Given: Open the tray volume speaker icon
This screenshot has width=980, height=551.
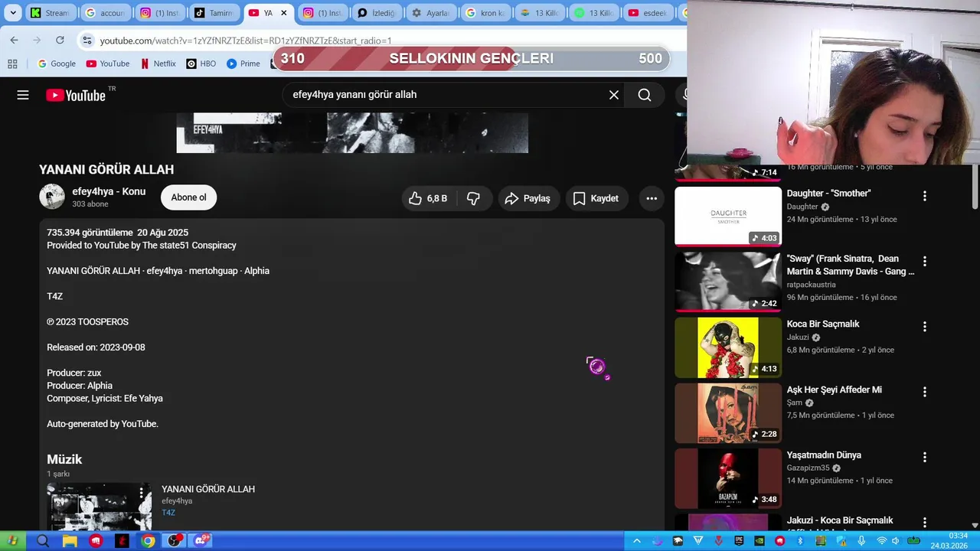Looking at the screenshot, I should pyautogui.click(x=895, y=541).
